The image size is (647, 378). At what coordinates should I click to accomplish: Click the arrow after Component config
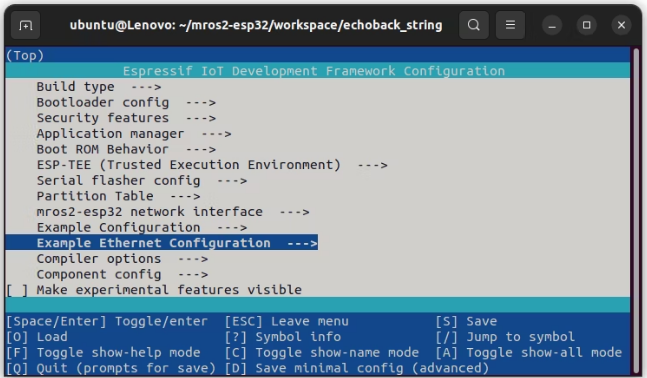(x=193, y=275)
